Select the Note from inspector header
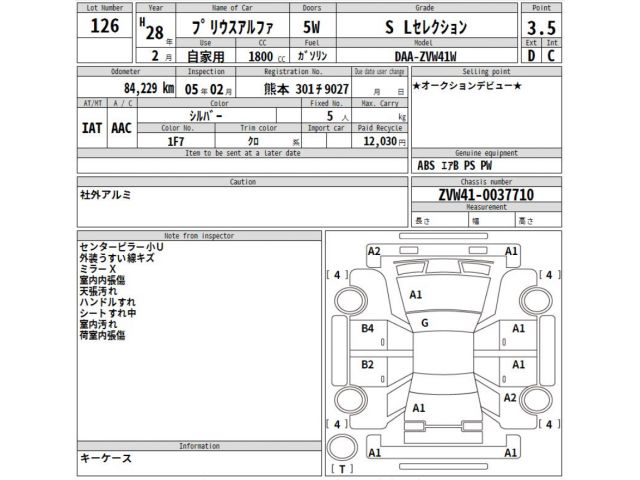This screenshot has height=480, width=640. click(x=199, y=236)
